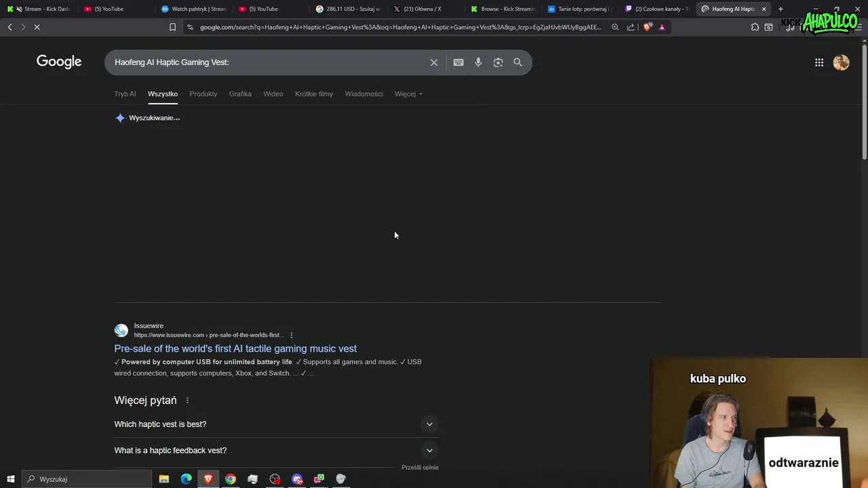The height and width of the screenshot is (488, 868).
Task: Switch to Główna / X browser tab
Action: tap(425, 9)
